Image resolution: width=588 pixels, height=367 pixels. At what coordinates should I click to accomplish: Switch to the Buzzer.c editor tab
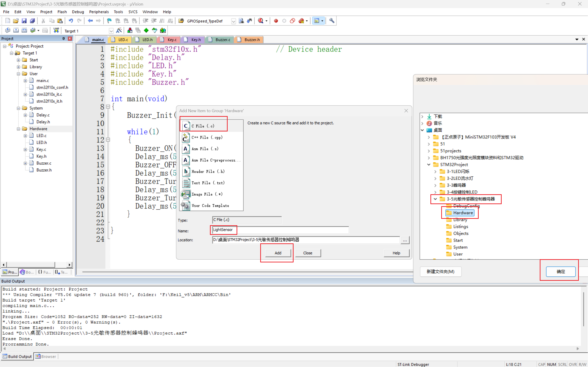222,39
